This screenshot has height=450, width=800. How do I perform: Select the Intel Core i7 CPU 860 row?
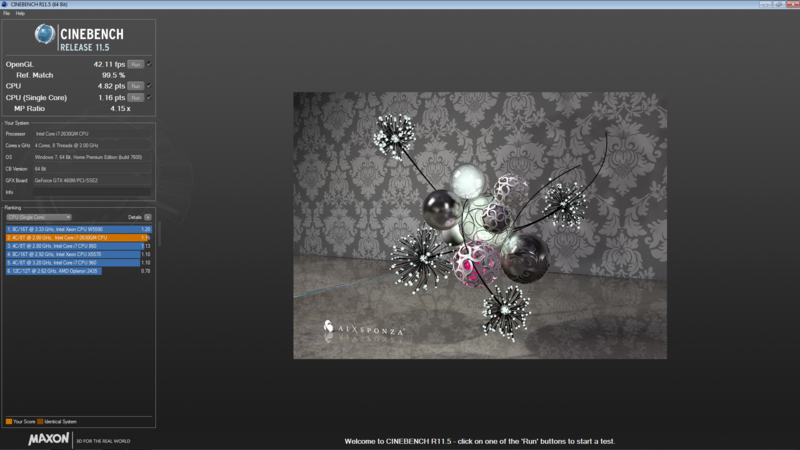point(79,246)
